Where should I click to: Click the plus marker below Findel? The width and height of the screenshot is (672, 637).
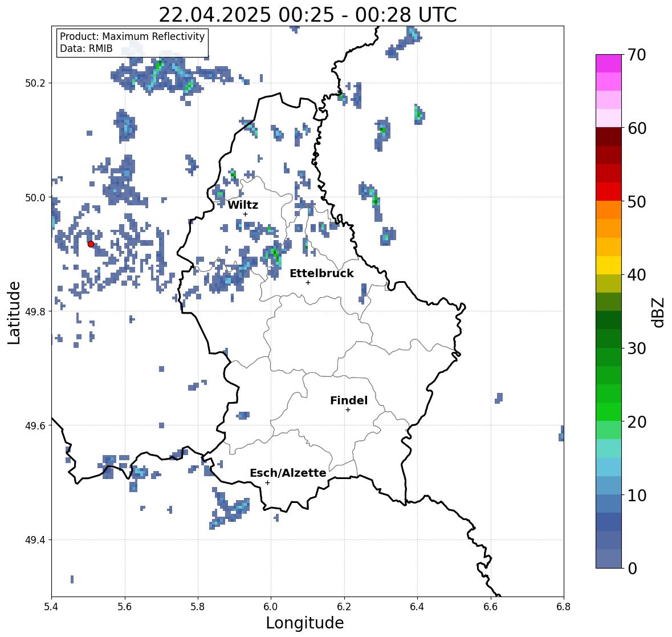(x=348, y=410)
